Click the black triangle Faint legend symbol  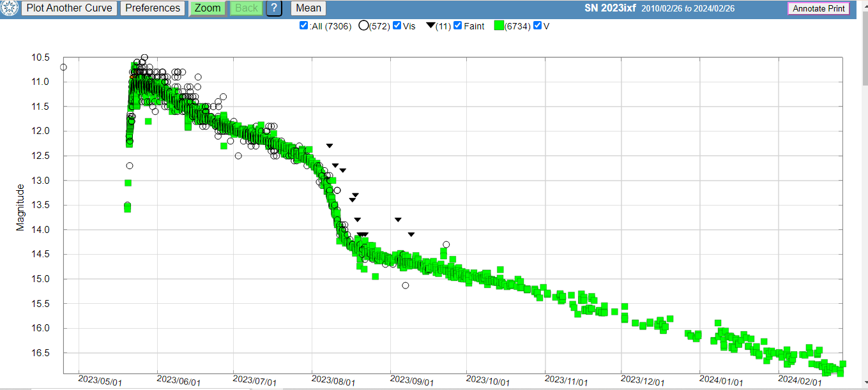tap(431, 26)
